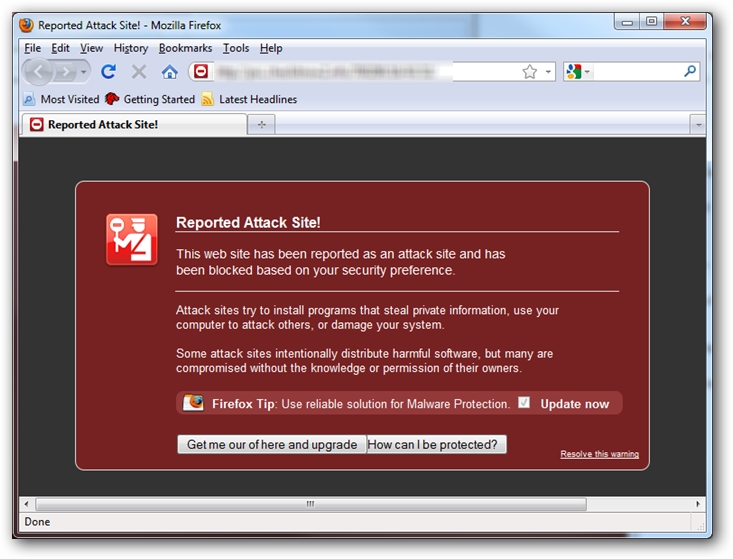Viewport: 733px width, 559px height.
Task: Close the Firefox window
Action: click(685, 22)
